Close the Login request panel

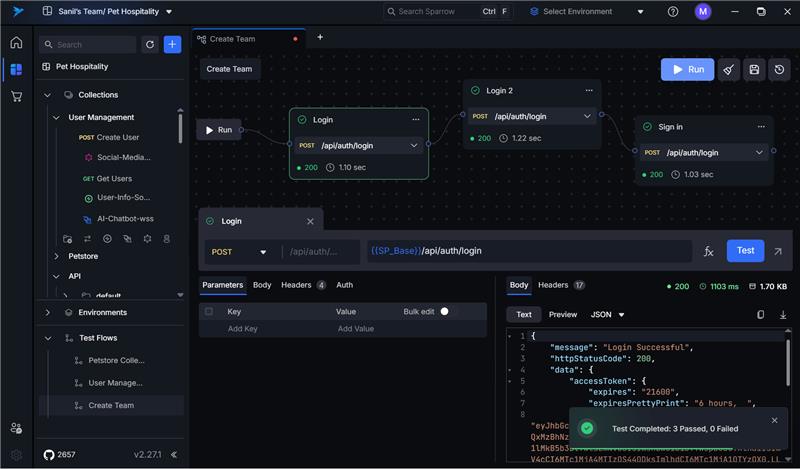click(x=310, y=221)
